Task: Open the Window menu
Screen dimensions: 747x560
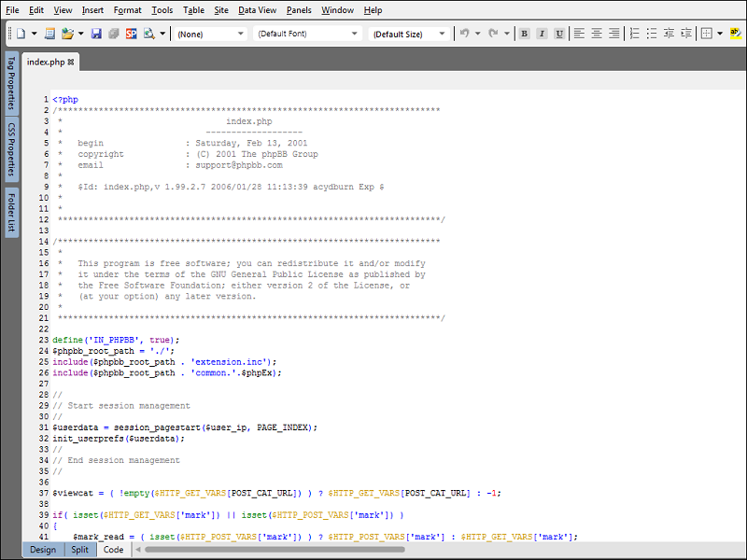Action: 337,10
